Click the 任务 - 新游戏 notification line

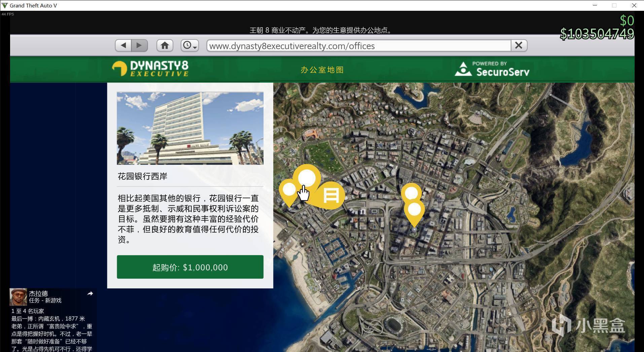tap(45, 301)
